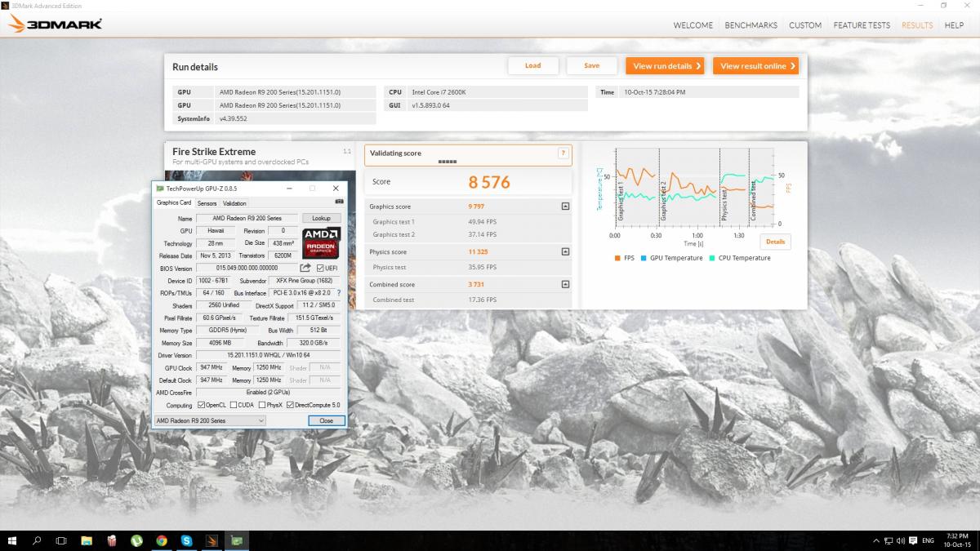This screenshot has height=551, width=980.
Task: Open the BENCHMARKS page
Action: pos(751,25)
